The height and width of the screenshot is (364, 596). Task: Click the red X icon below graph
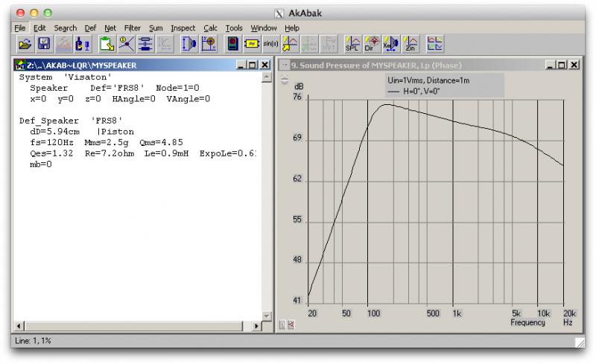pyautogui.click(x=290, y=325)
